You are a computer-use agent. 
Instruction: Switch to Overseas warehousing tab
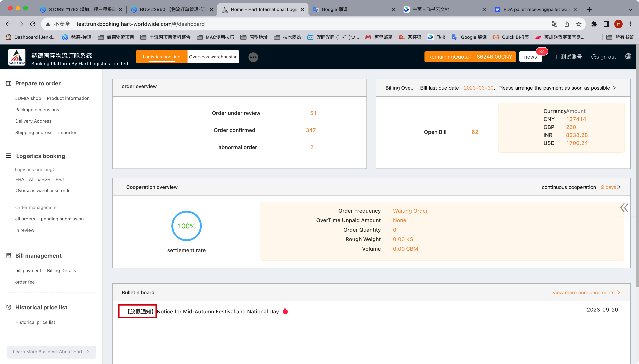pos(213,57)
